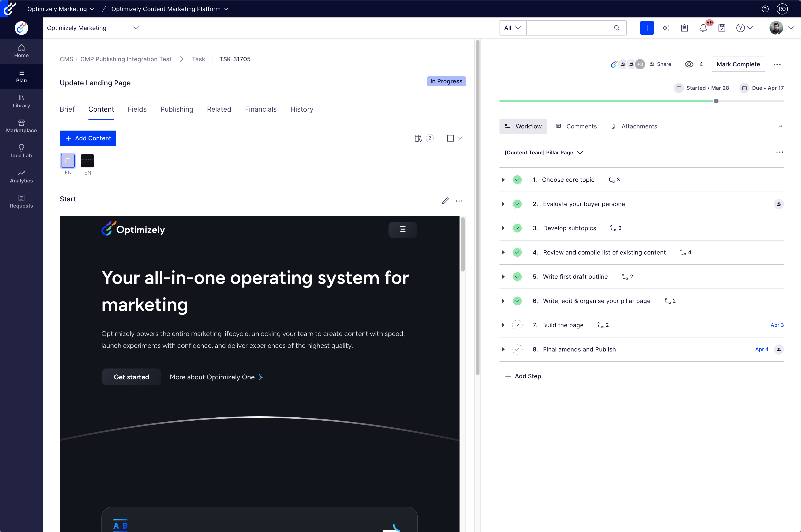The height and width of the screenshot is (532, 801).
Task: Click the help icon in the top dark bar
Action: coord(765,9)
